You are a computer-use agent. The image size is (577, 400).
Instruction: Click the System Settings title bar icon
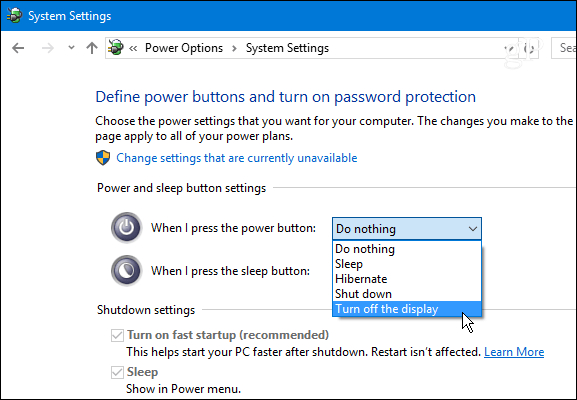click(x=14, y=15)
